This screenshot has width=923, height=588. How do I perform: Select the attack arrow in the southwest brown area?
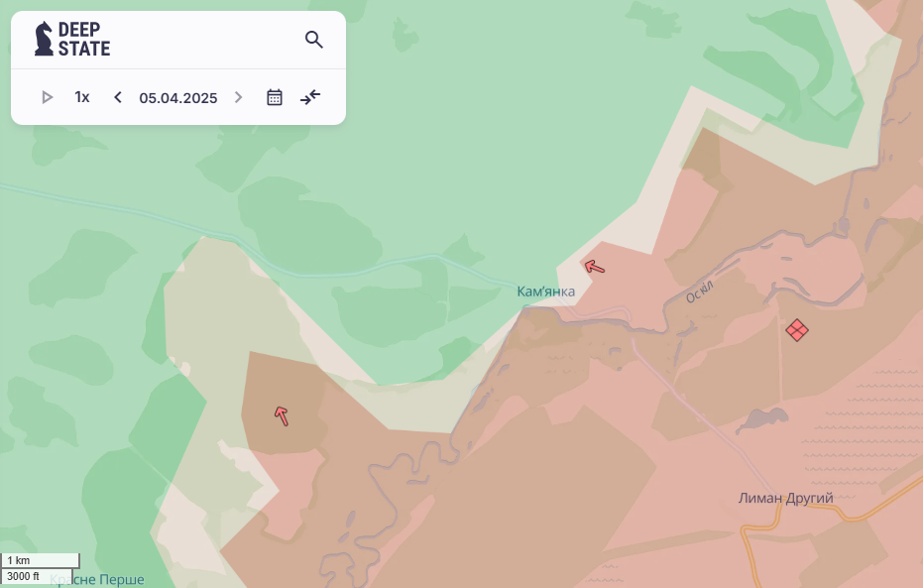point(282,415)
